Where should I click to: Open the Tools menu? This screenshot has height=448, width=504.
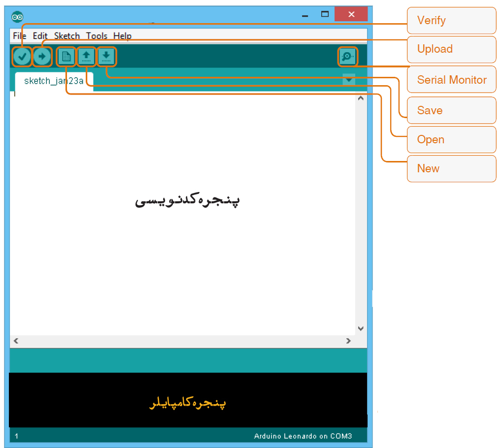97,36
